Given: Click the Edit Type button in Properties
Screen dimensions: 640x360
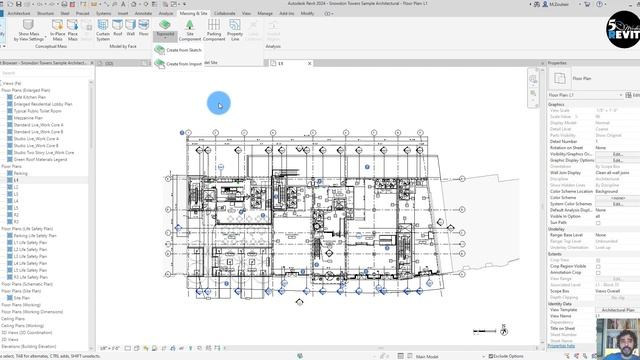Looking at the screenshot, I should tap(633, 95).
